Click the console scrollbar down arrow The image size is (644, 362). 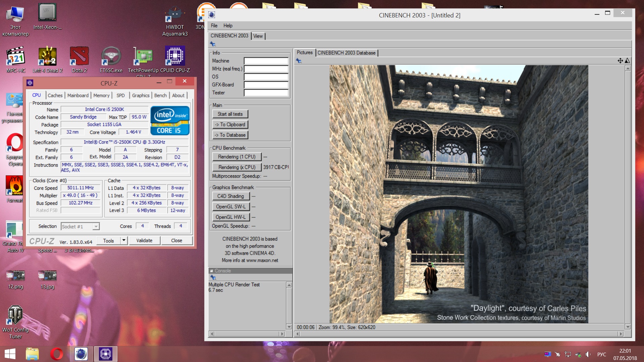(x=289, y=327)
